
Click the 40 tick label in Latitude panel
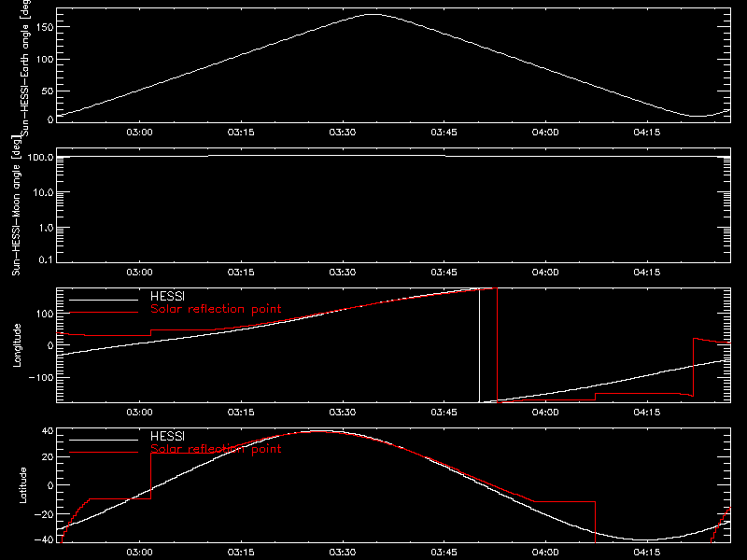tap(48, 431)
